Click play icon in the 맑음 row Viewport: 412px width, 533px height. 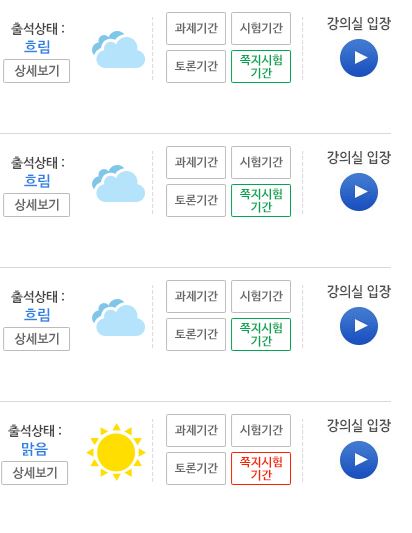tap(359, 460)
